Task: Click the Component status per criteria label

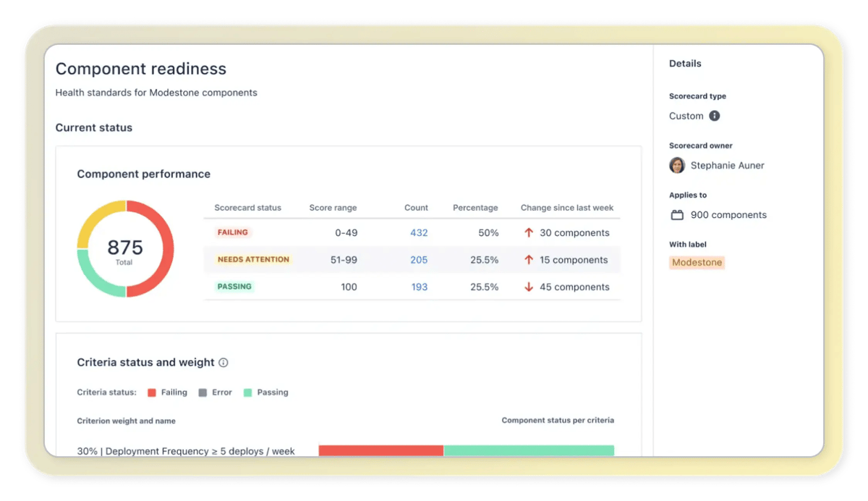Action: [558, 420]
